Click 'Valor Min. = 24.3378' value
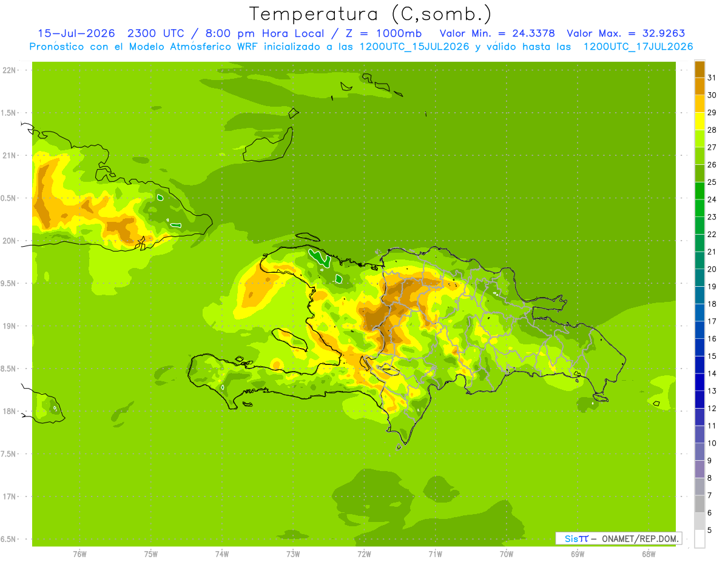This screenshot has width=728, height=562. (496, 33)
